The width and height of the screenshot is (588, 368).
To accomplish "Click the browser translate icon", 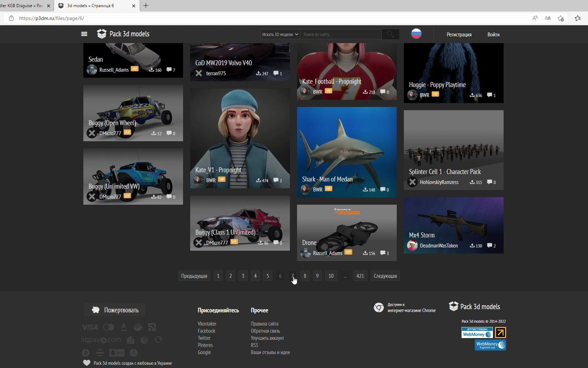I will [x=548, y=18].
